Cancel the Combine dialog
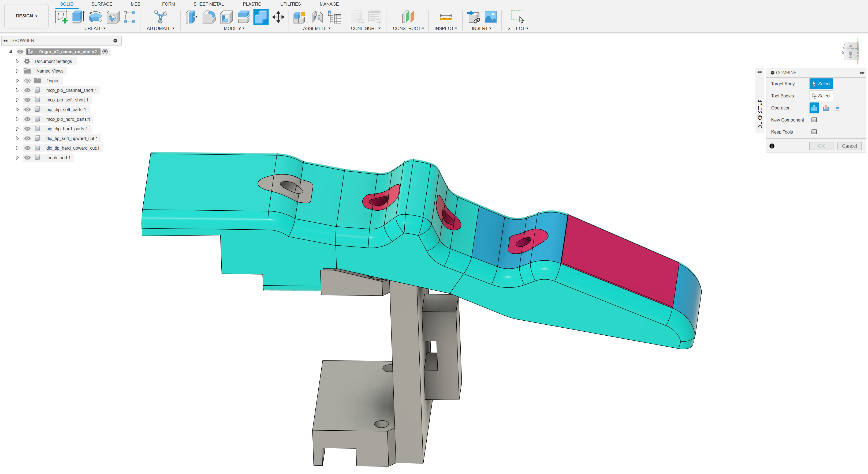The height and width of the screenshot is (474, 868). [849, 146]
